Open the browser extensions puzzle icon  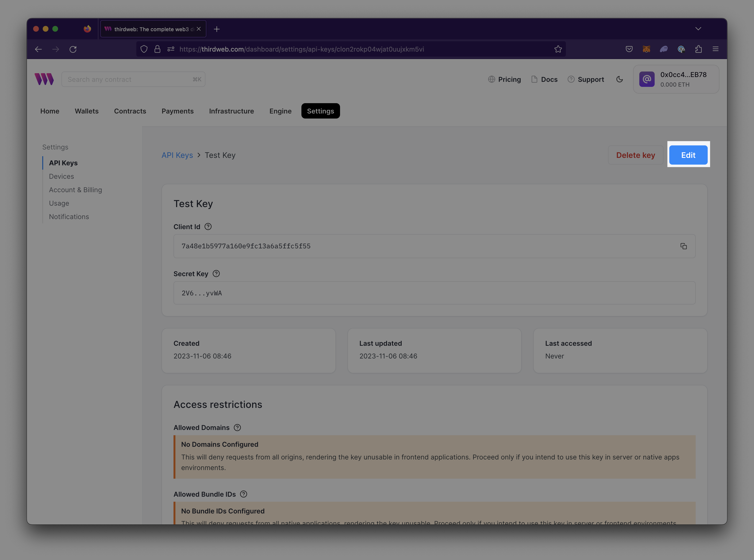[x=698, y=49]
